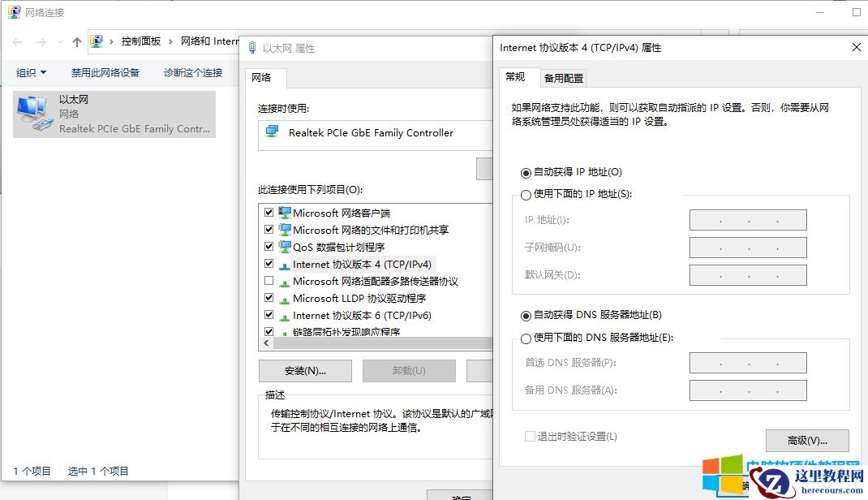868x500 pixels.
Task: Switch to the 备用配置 tab
Action: tap(565, 77)
